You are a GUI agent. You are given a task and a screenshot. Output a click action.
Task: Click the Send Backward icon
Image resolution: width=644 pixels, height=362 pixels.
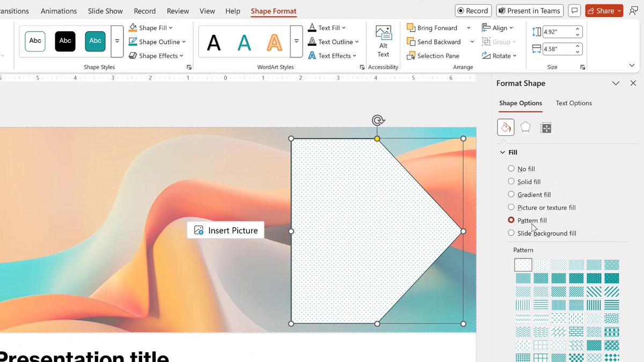click(411, 42)
